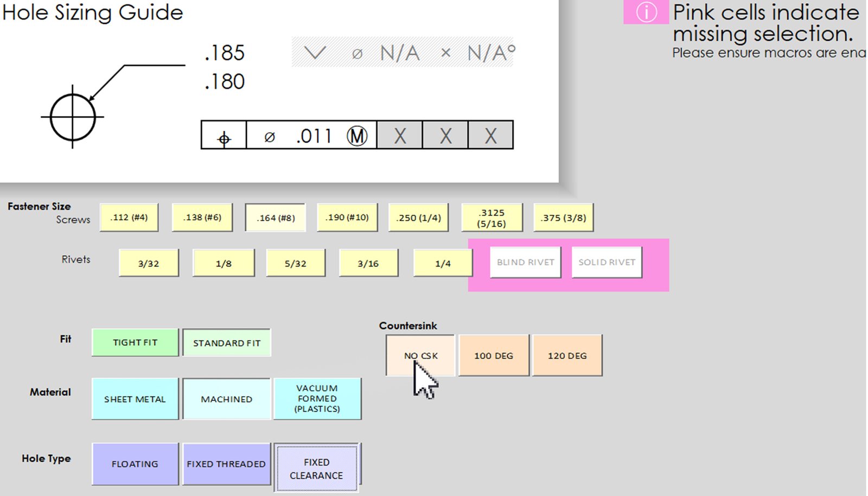
Task: Choose the Solid Rivet option
Action: (607, 262)
